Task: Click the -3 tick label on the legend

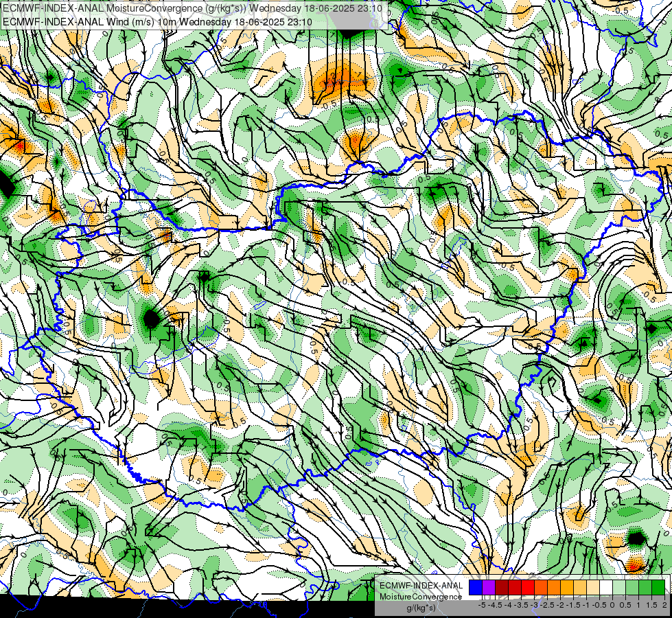Action: tap(535, 605)
